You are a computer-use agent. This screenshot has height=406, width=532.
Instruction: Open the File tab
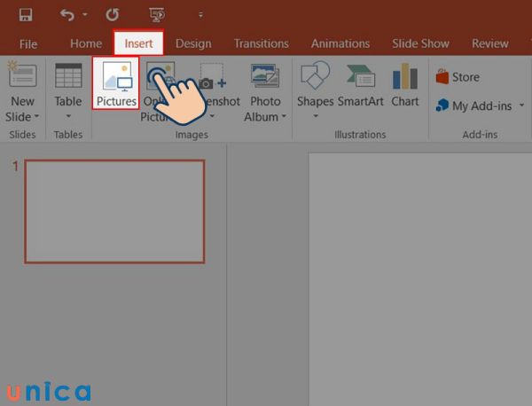tap(28, 43)
